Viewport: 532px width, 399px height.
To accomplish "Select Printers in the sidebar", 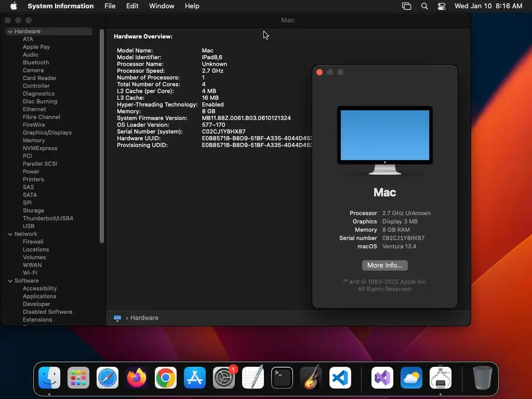I will (x=33, y=179).
